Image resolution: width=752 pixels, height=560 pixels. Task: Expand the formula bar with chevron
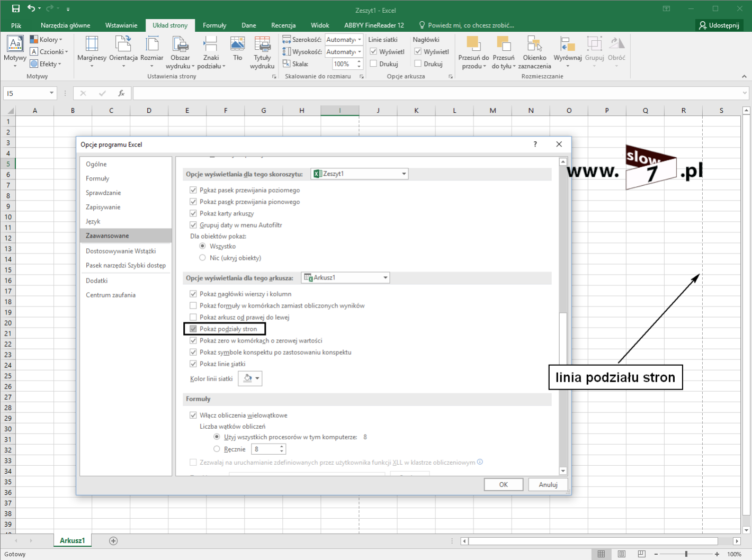point(745,93)
